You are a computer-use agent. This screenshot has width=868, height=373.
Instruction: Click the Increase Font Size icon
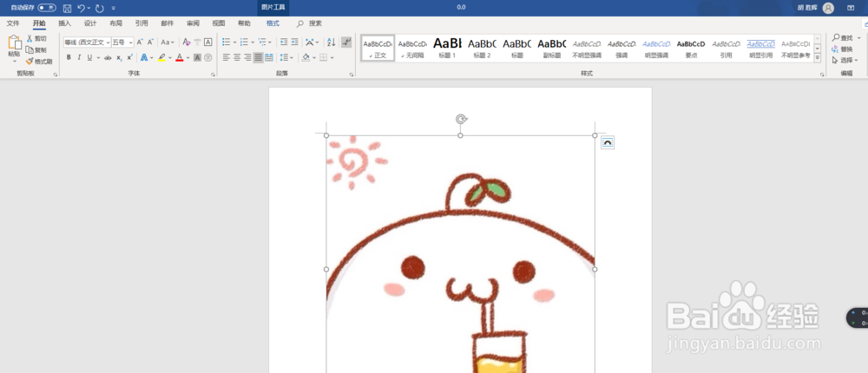140,42
